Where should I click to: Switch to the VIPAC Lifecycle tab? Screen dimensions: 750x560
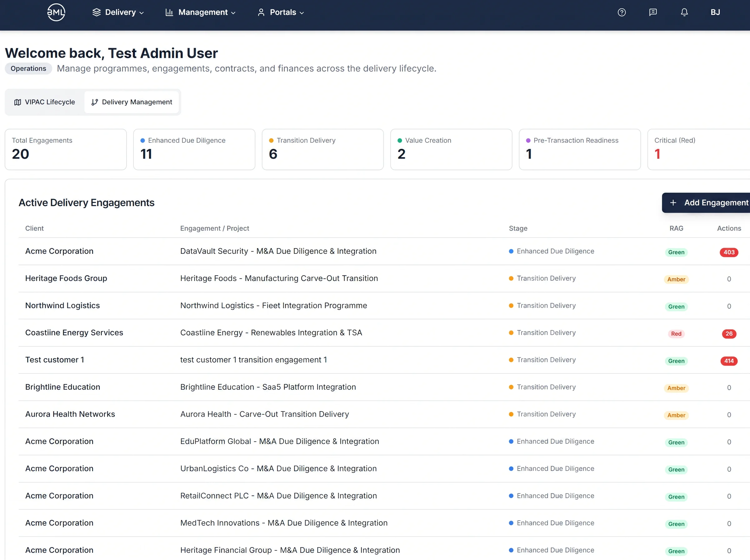tap(44, 102)
